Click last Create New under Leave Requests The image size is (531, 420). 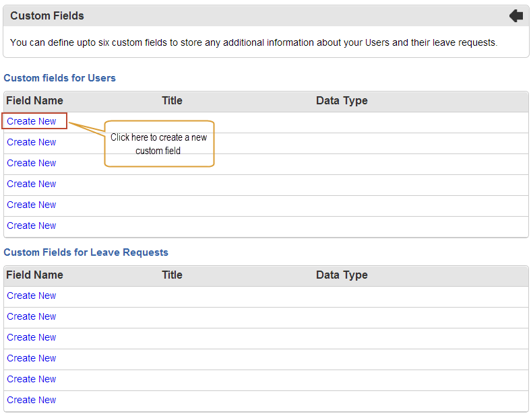[x=32, y=400]
